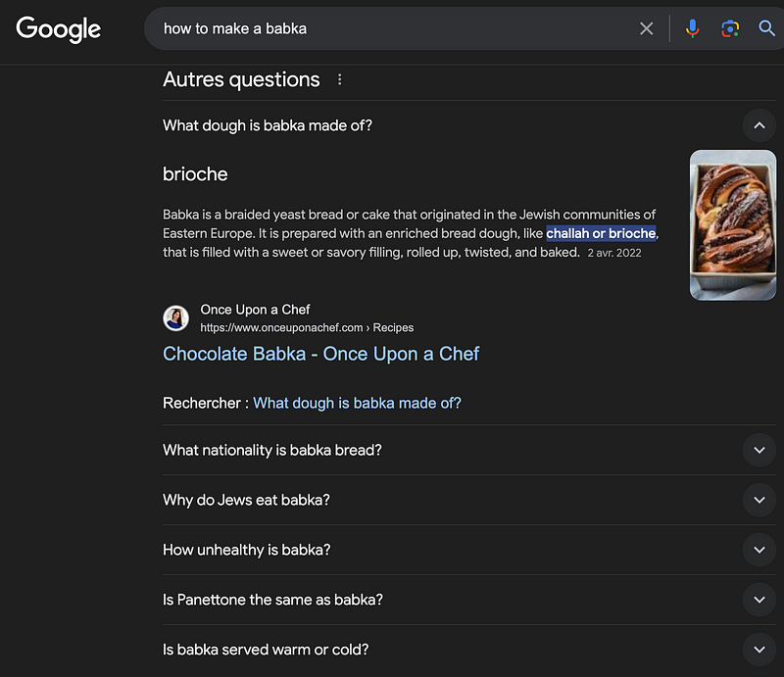Collapse the 'What dough is babka made of?' answer
Image resolution: width=784 pixels, height=677 pixels.
pyautogui.click(x=759, y=125)
